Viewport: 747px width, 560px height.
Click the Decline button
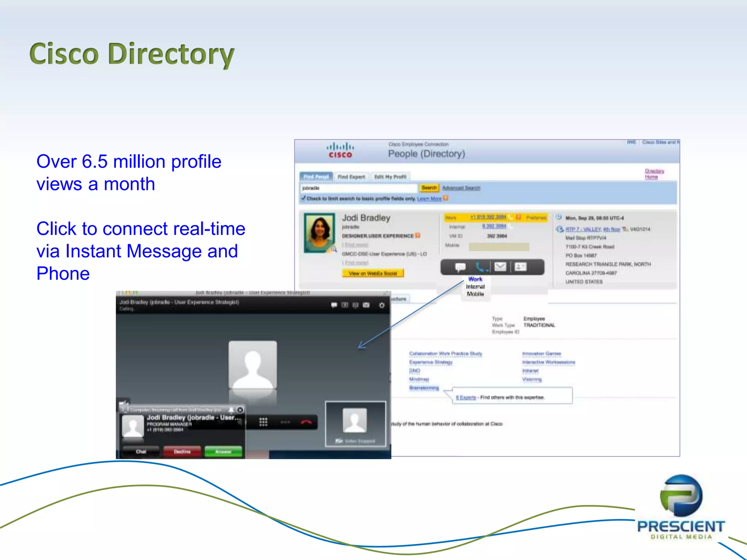pos(182,451)
